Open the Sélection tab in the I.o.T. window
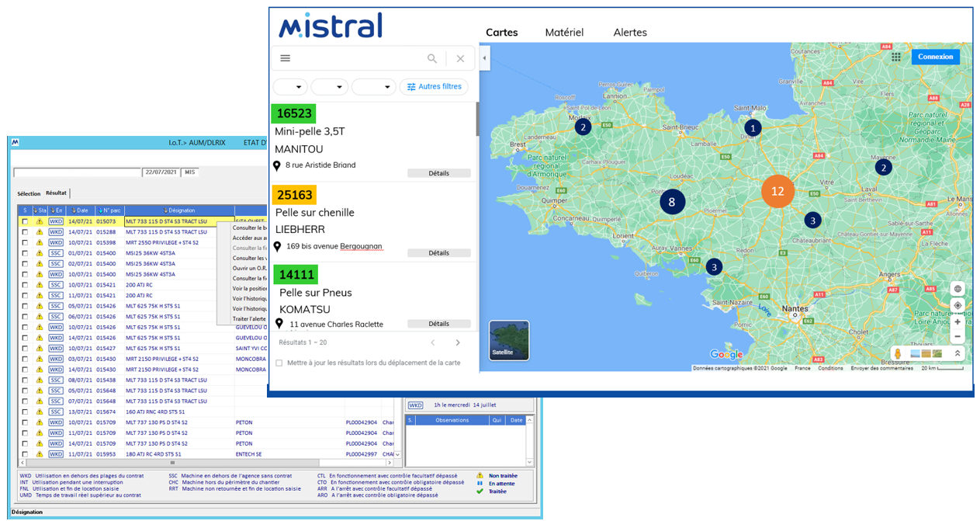 click(x=29, y=193)
